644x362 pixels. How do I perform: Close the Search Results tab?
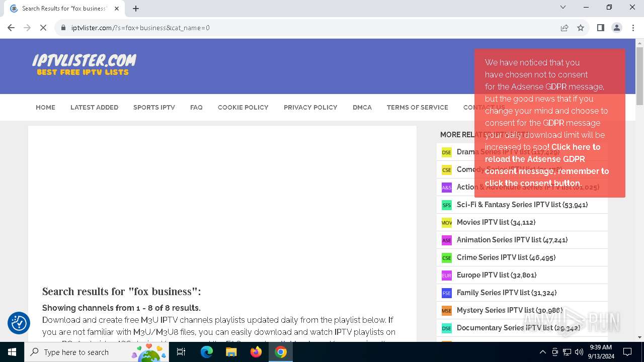pos(117,8)
